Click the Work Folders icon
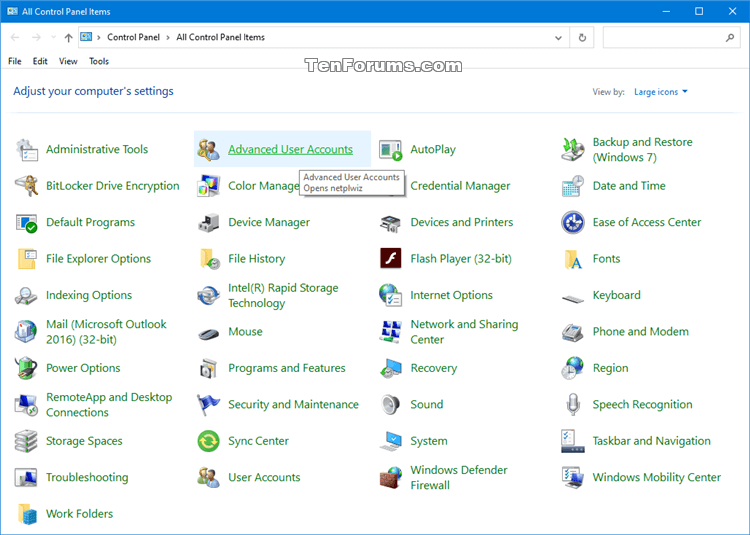Viewport: 750px width, 535px height. click(x=26, y=513)
